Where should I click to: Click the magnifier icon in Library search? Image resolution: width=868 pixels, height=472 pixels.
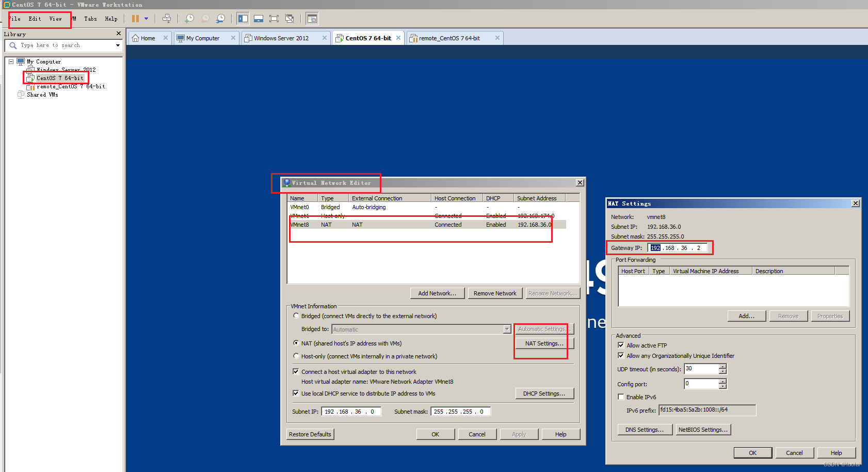tap(13, 45)
